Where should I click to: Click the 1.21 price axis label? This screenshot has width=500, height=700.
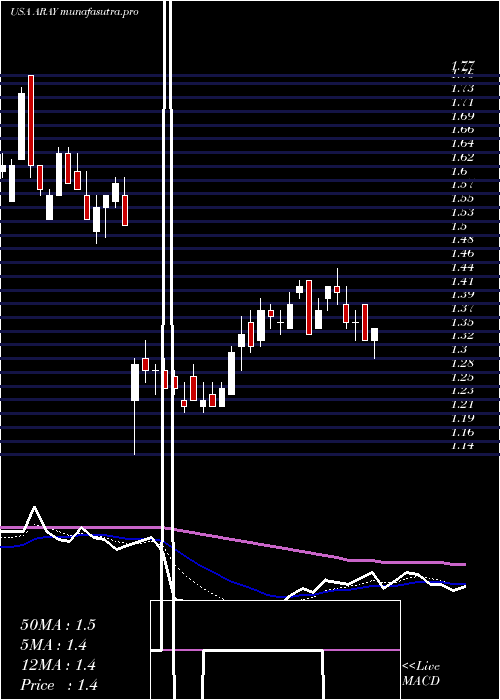(462, 404)
